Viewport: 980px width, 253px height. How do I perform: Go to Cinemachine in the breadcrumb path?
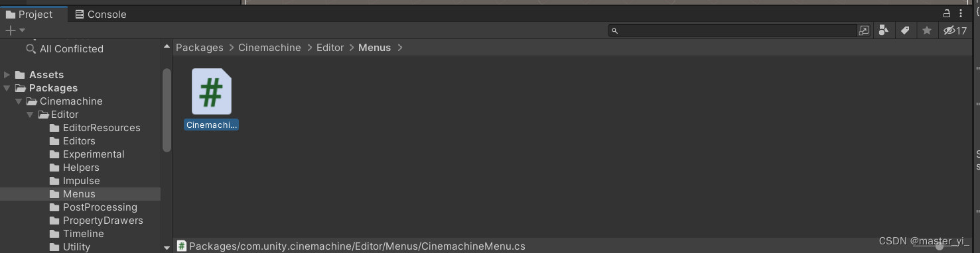269,48
